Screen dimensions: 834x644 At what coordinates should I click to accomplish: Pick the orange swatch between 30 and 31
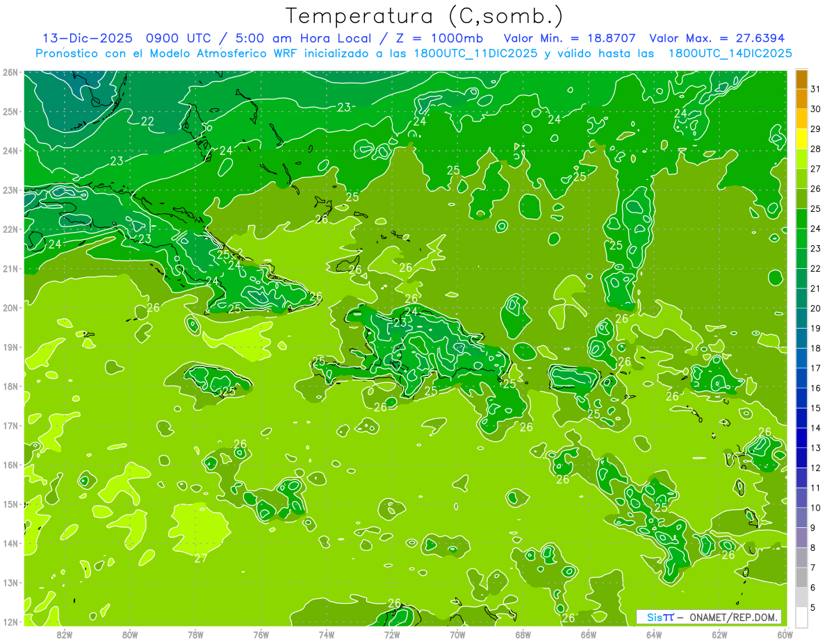pyautogui.click(x=801, y=99)
